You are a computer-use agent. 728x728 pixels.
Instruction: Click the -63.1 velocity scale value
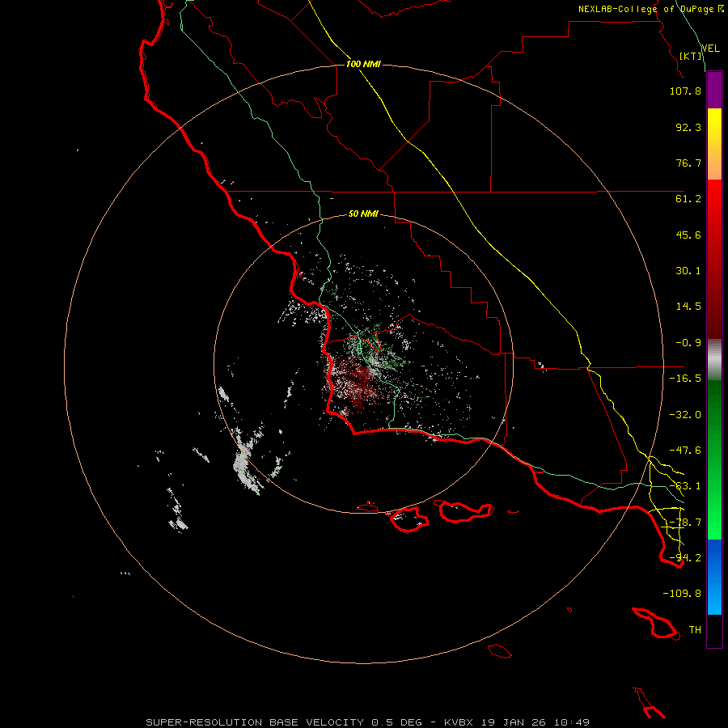(685, 486)
